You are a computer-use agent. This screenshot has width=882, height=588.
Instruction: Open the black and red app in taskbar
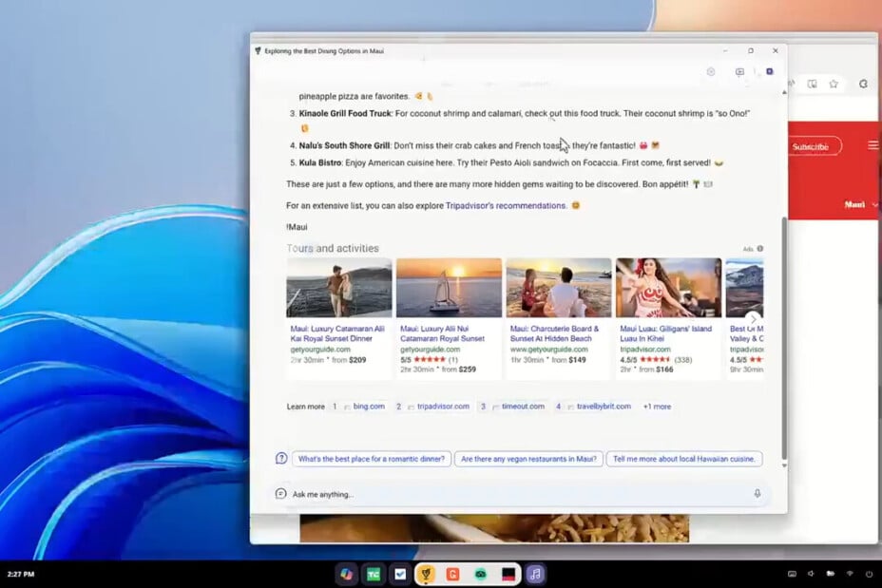tap(508, 574)
